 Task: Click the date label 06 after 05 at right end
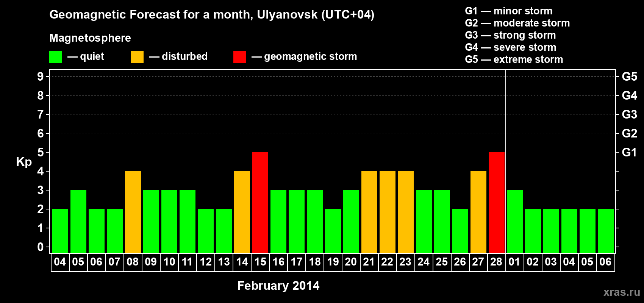click(605, 262)
